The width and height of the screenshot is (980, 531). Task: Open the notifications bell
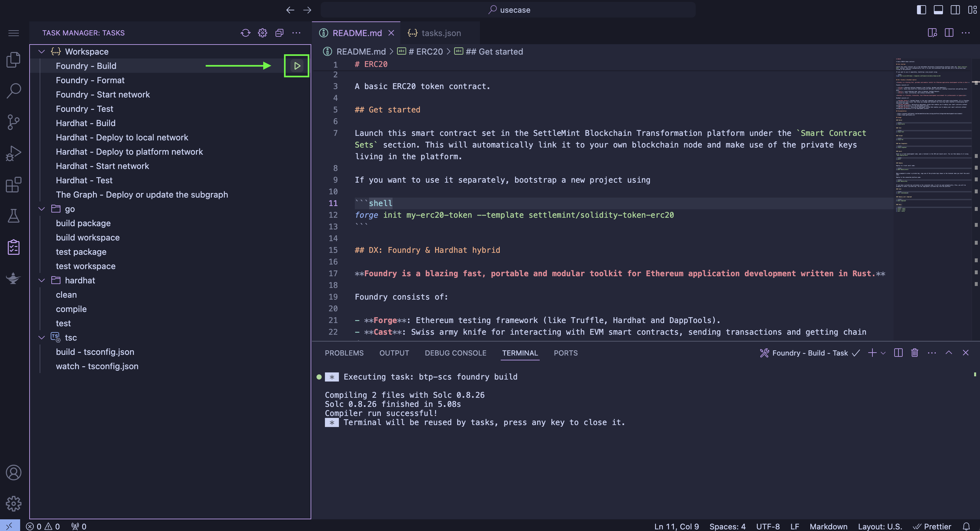(966, 526)
